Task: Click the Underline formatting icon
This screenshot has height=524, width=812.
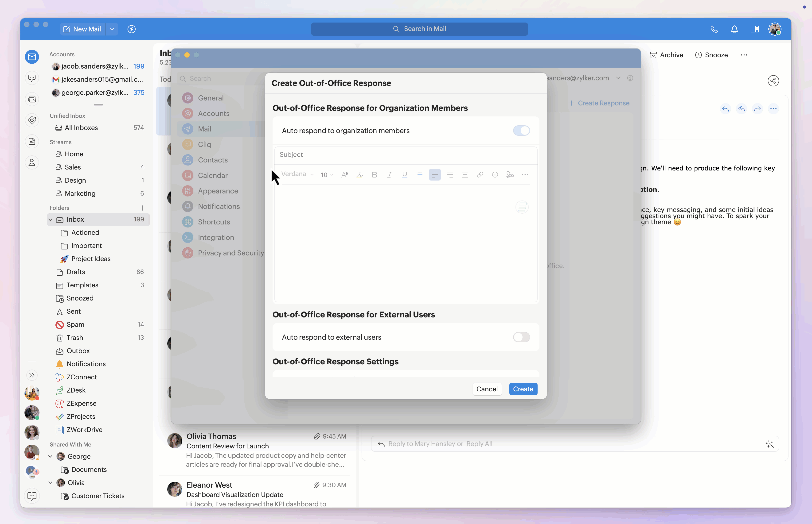Action: (404, 175)
